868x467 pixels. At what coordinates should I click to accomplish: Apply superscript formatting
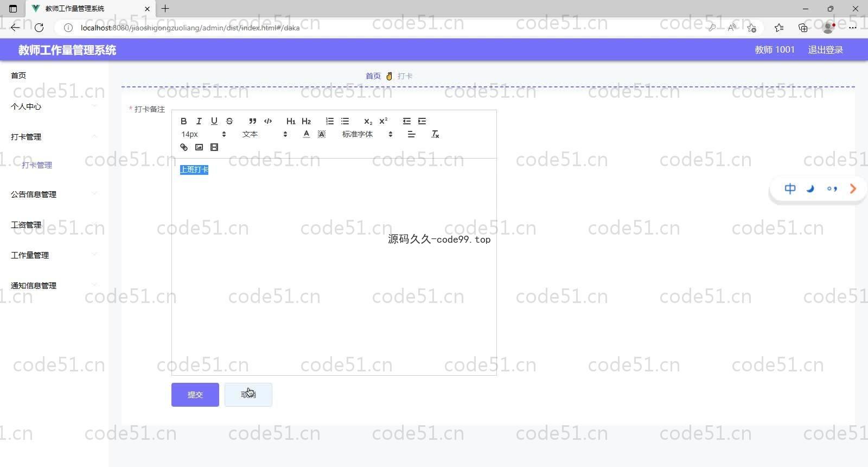[384, 121]
